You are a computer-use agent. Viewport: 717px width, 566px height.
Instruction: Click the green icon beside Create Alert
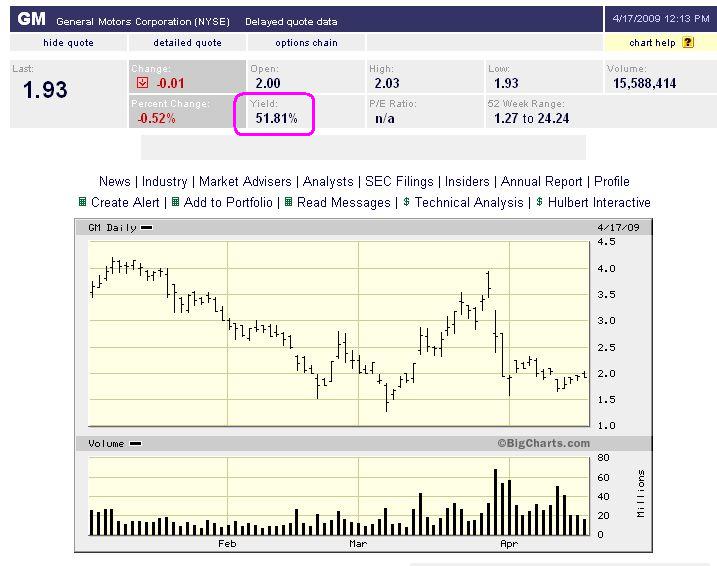pos(82,202)
